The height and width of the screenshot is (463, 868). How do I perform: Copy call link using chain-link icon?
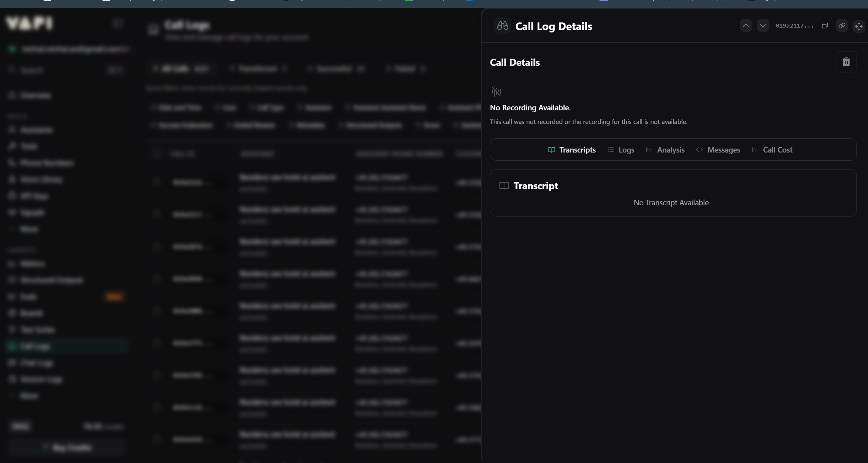[x=842, y=25]
